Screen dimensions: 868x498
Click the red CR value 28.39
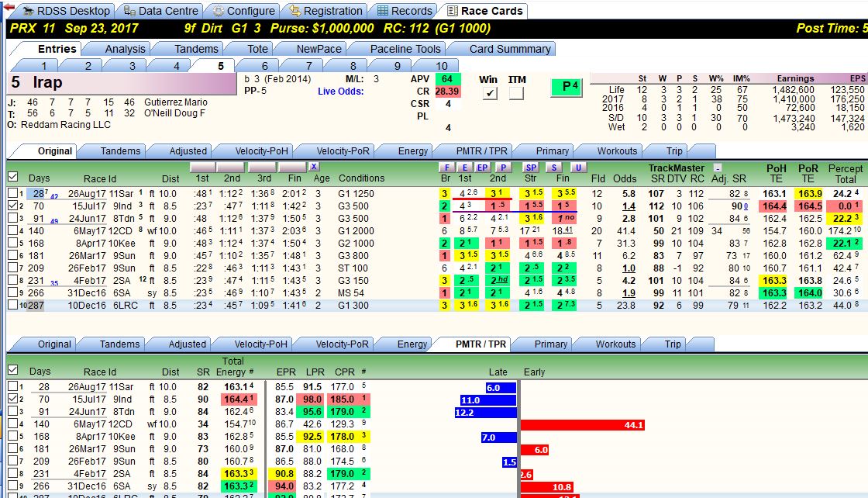pyautogui.click(x=446, y=92)
